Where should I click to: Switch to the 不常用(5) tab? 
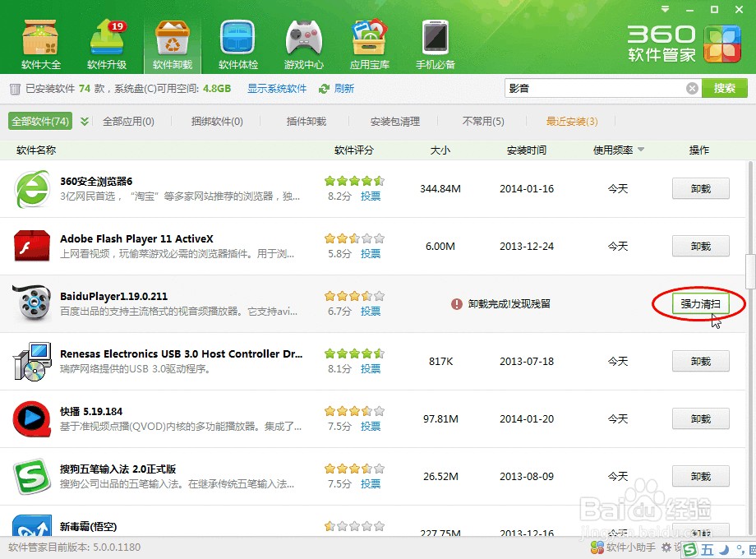point(483,121)
